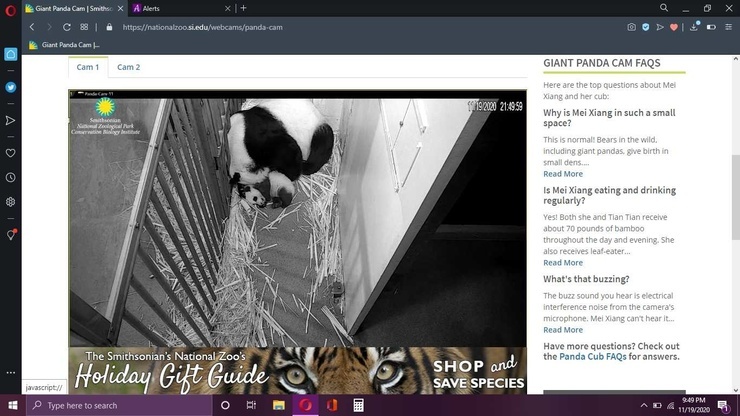Screen dimensions: 740x416
Task: Open Task View on the taskbar
Action: point(251,405)
